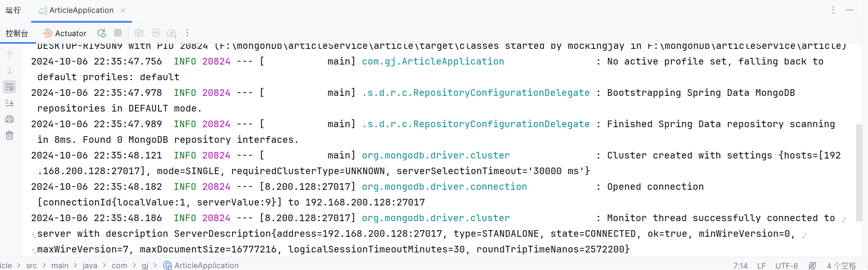Clear all console output with the trash icon

pos(10,135)
